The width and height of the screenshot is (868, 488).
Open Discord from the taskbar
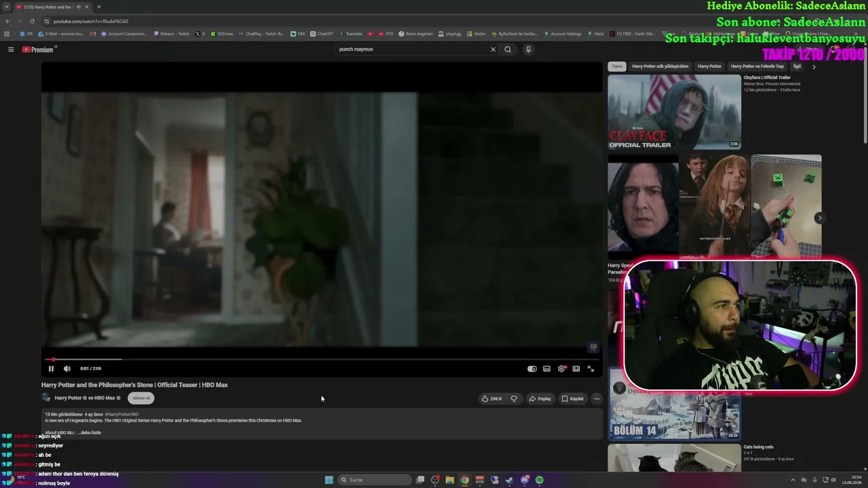(524, 480)
